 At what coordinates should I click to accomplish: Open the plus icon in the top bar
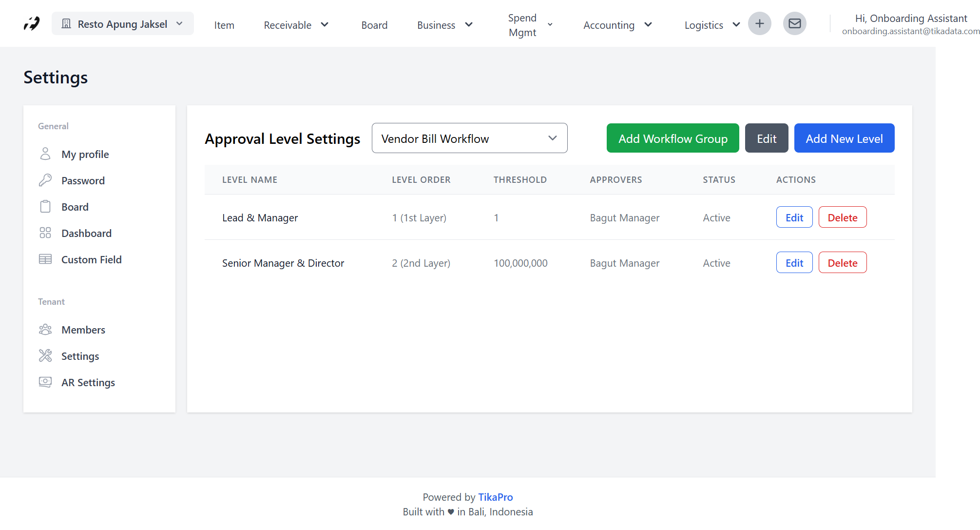(x=759, y=23)
